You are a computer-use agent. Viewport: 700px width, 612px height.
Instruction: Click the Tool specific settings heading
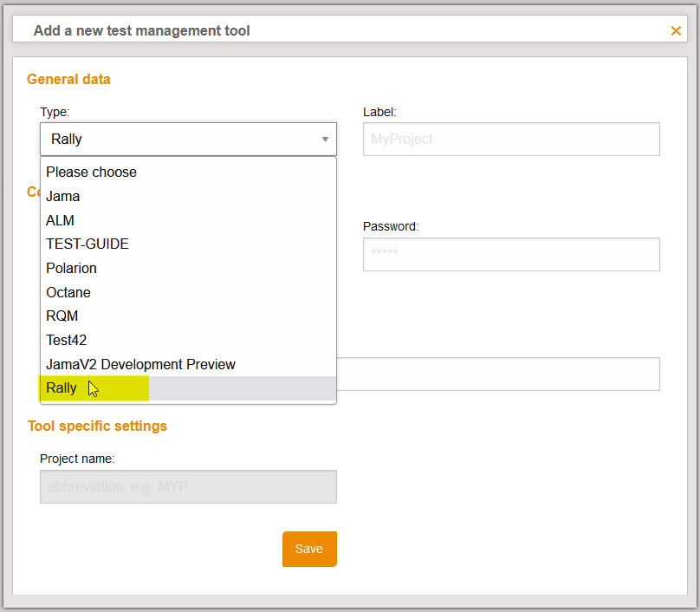[x=97, y=426]
